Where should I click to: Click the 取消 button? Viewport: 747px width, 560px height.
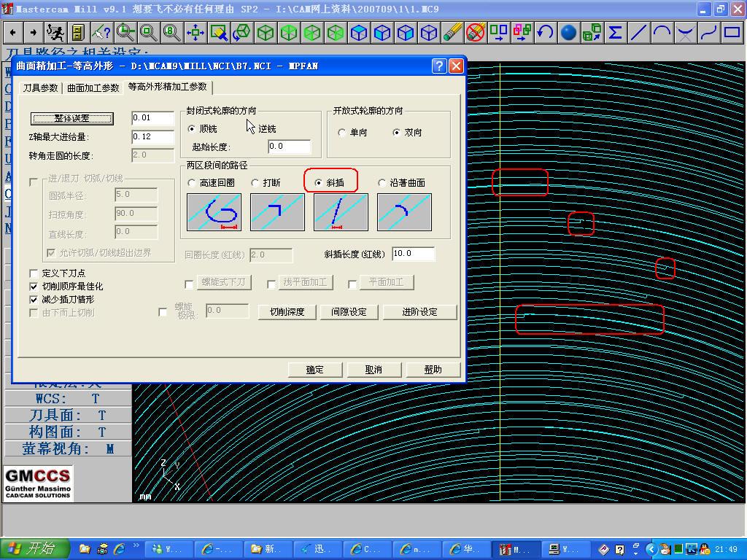374,370
